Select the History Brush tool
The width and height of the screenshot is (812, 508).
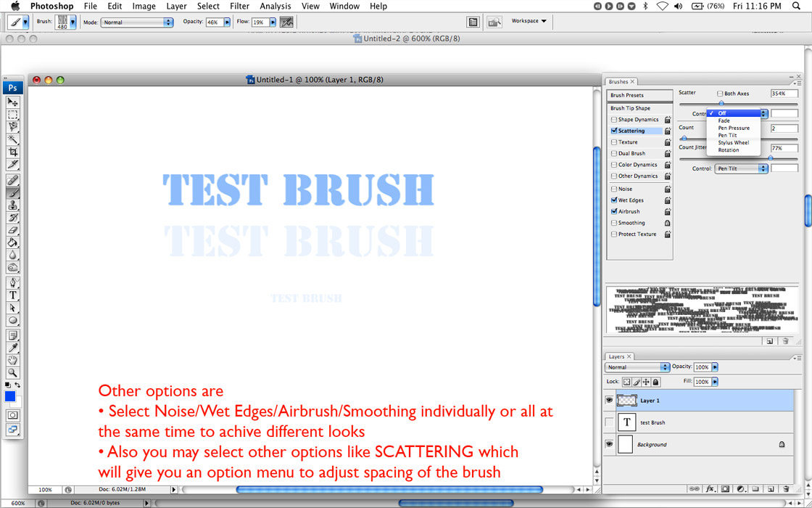coord(13,218)
